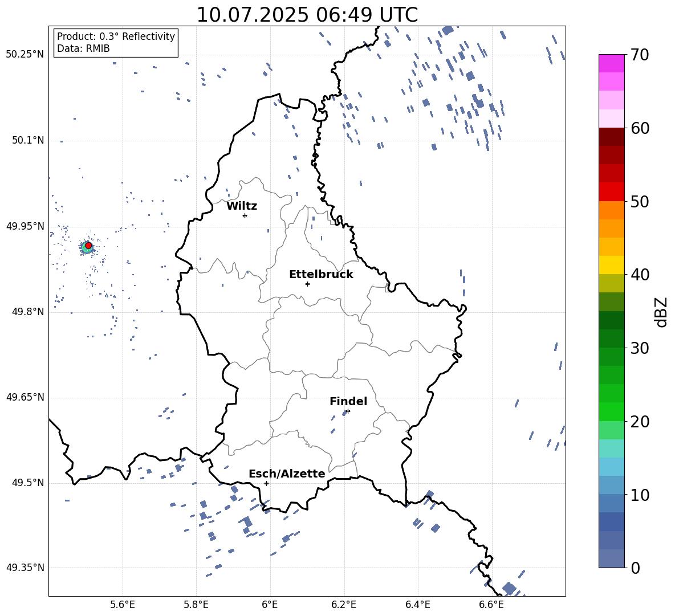Click the 20 colorbar tick label
Screen dimensions: 675x616
(640, 422)
